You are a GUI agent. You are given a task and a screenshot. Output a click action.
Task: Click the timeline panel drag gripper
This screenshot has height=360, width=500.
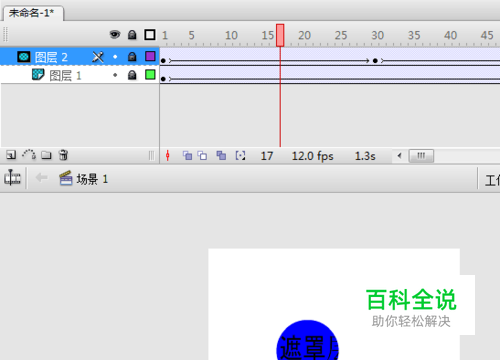(x=5, y=35)
